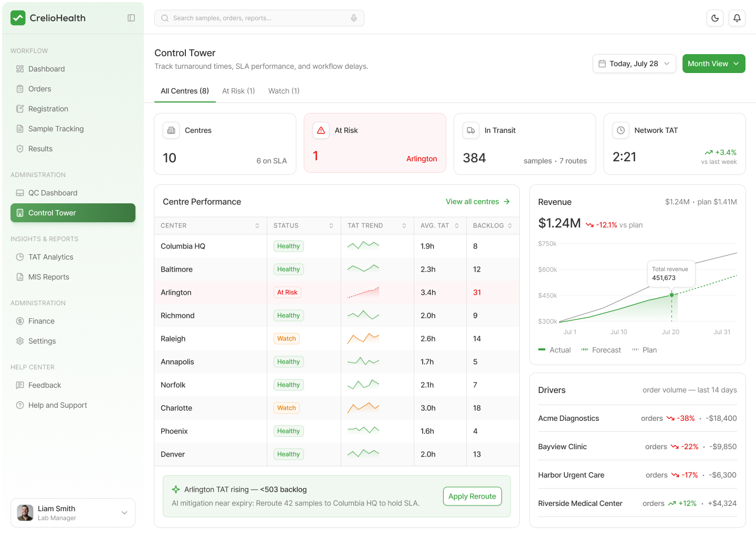Click the Arlington row in the table
Screen dimensions: 756x538
pyautogui.click(x=337, y=292)
